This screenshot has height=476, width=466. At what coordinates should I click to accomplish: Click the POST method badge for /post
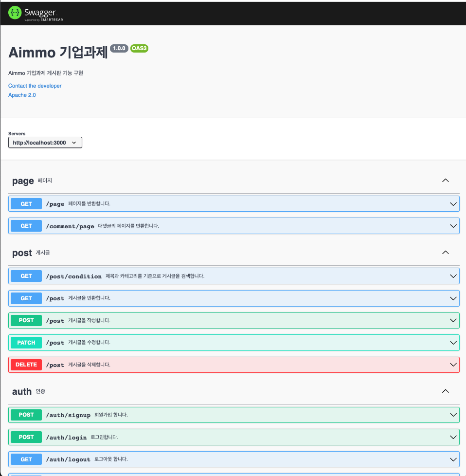[x=26, y=320]
